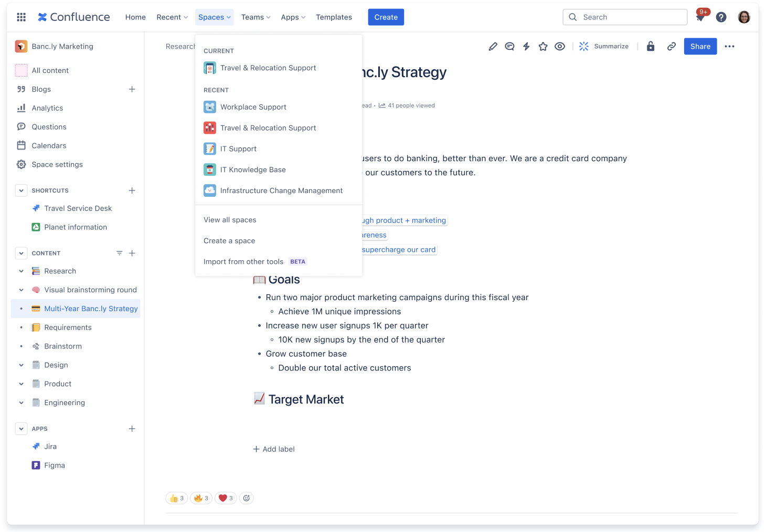Viewport: 766px width, 532px height.
Task: Star this page as favorite
Action: (x=543, y=46)
